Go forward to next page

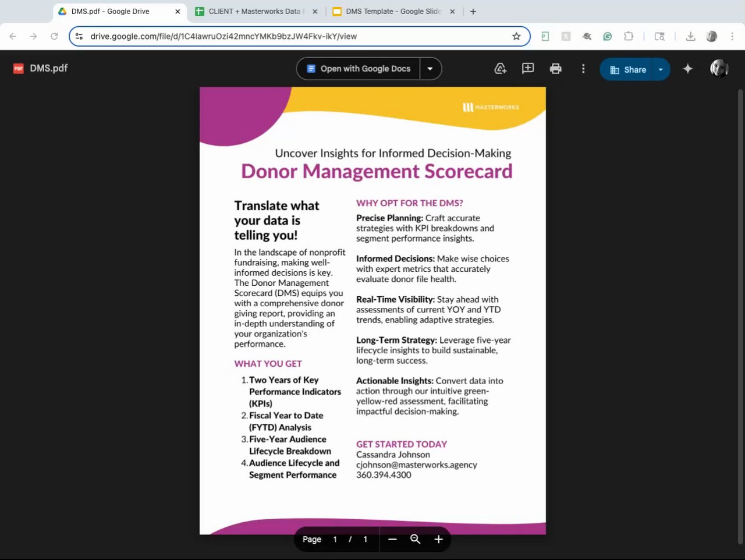pyautogui.click(x=33, y=36)
